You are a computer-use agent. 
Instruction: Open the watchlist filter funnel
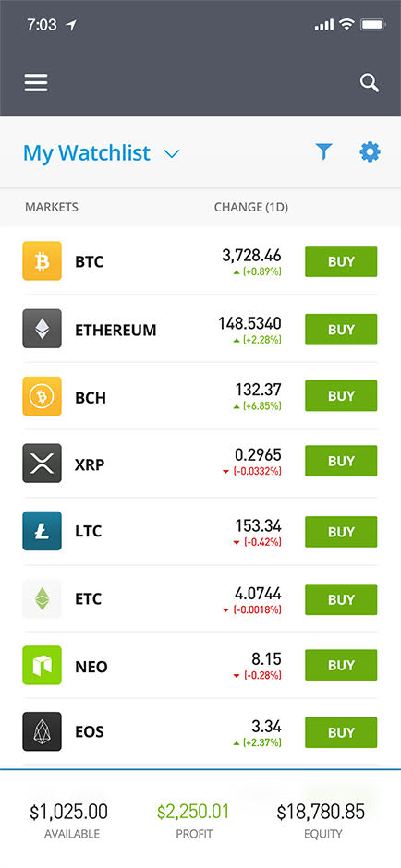[x=324, y=151]
